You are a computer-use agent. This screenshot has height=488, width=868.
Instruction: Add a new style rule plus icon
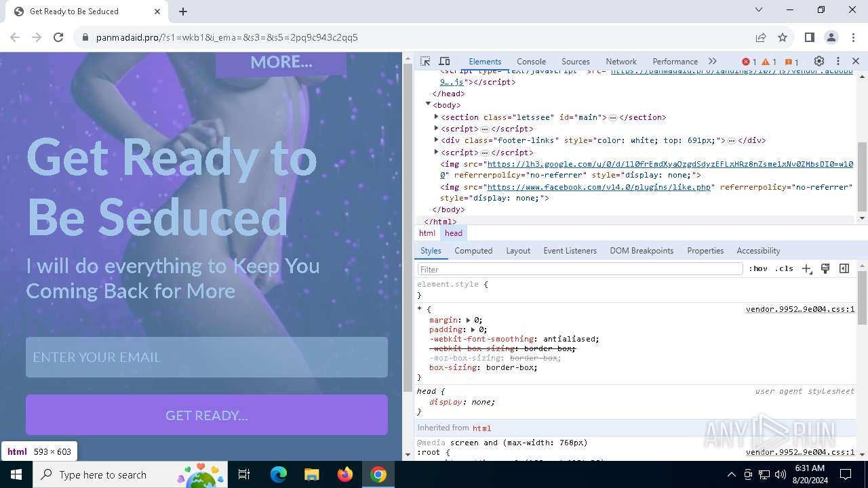(x=806, y=269)
